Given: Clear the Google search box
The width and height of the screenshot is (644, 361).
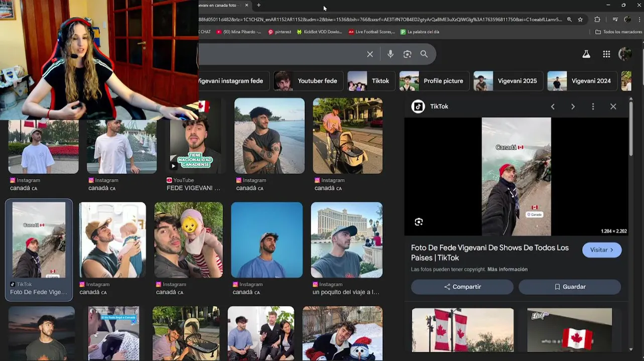Looking at the screenshot, I should 370,54.
